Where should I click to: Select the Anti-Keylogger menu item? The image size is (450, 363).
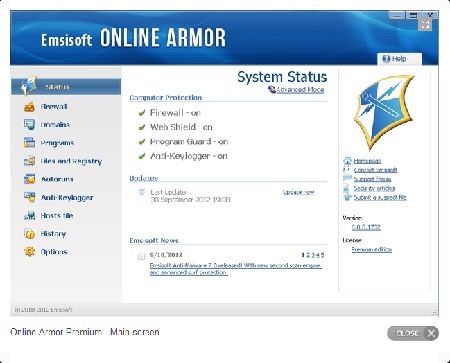66,197
